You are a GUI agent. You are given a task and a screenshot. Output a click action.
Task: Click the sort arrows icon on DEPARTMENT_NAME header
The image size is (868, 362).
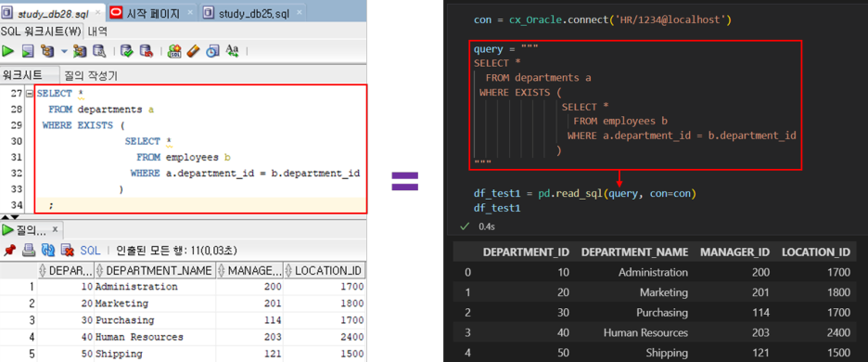click(x=99, y=270)
